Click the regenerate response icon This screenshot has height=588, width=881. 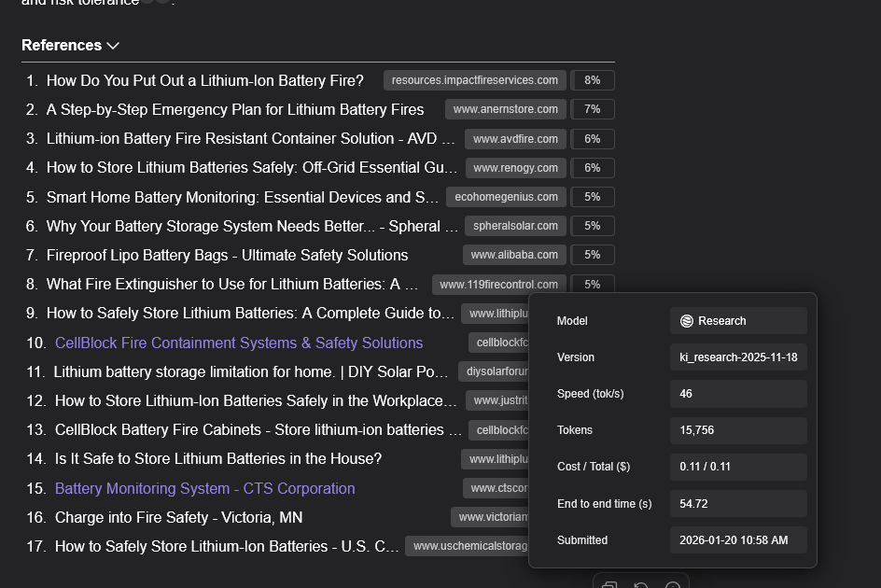[x=641, y=586]
